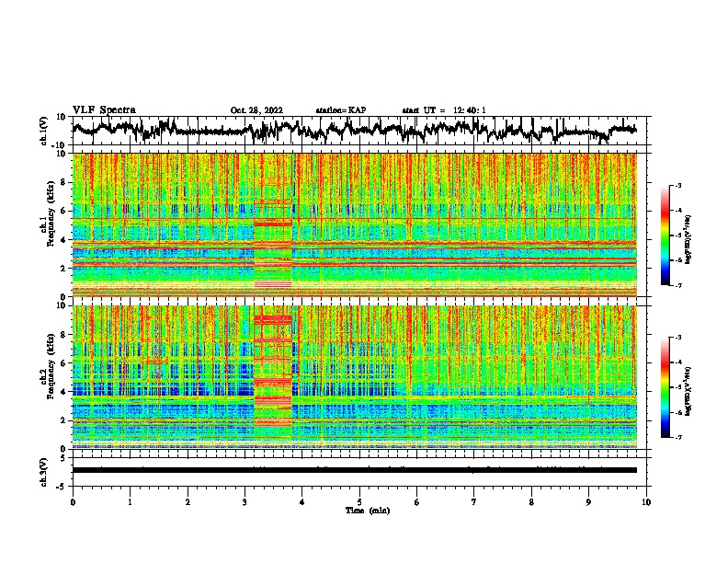Click time axis tick label "5"
The height and width of the screenshot is (563, 728).
point(359,502)
